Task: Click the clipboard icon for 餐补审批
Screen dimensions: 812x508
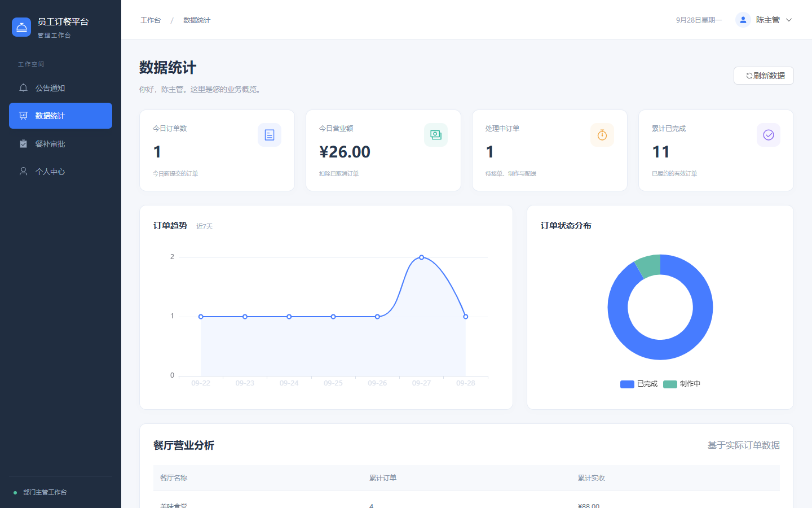Action: pos(23,143)
